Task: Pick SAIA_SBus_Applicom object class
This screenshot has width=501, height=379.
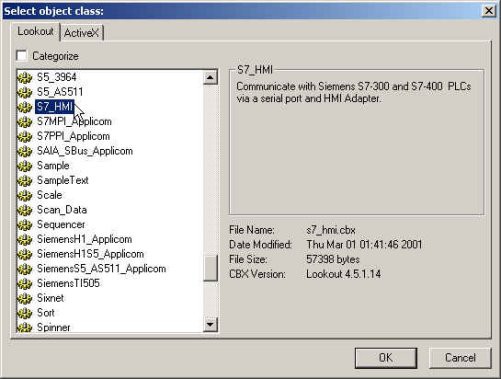Action: tap(85, 151)
